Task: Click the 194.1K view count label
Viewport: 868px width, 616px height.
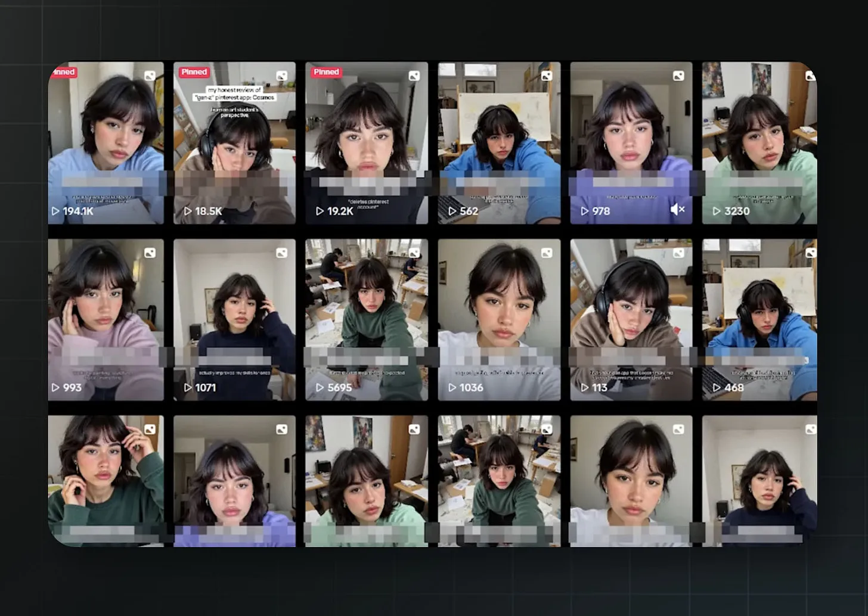Action: 78,211
